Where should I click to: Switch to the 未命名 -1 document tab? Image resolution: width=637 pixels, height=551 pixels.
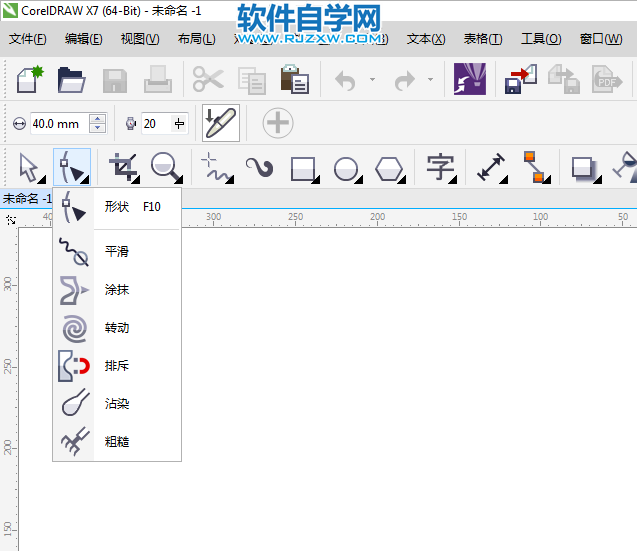pyautogui.click(x=27, y=199)
